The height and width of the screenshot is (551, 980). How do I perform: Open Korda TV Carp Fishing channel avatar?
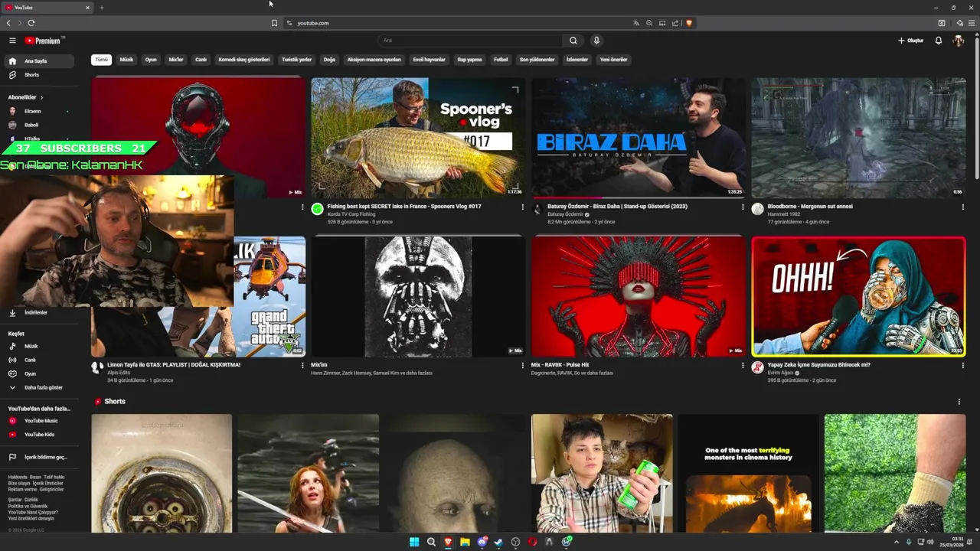(x=318, y=209)
